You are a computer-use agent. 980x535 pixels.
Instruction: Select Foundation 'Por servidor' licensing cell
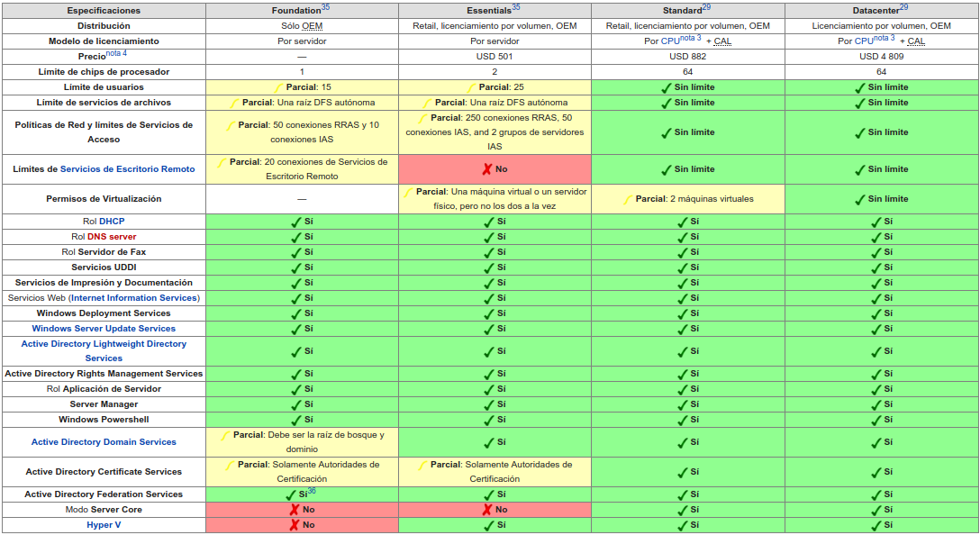click(x=302, y=41)
